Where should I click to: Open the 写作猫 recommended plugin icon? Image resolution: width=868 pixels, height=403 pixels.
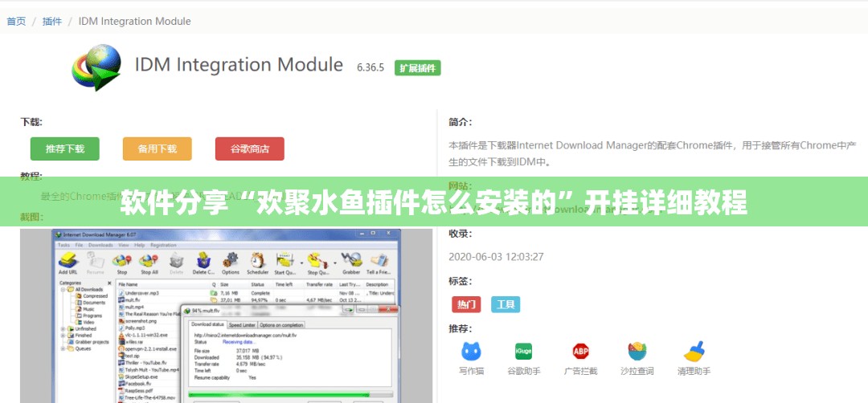tap(471, 352)
